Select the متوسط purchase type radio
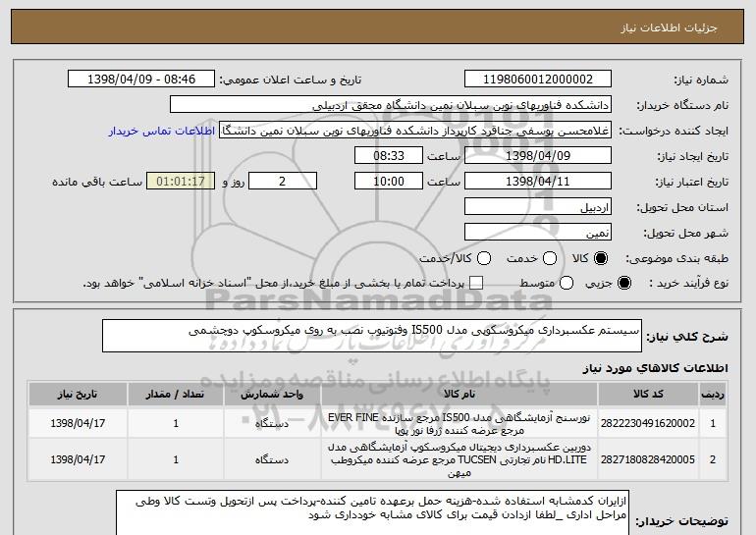Screen dimensions: 756x535 pyautogui.click(x=567, y=284)
